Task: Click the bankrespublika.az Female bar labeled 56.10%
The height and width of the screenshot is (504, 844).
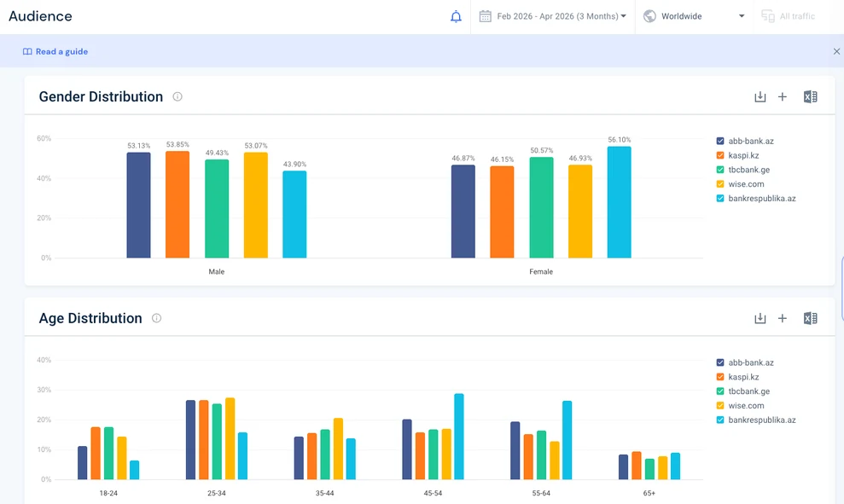Action: (x=619, y=202)
